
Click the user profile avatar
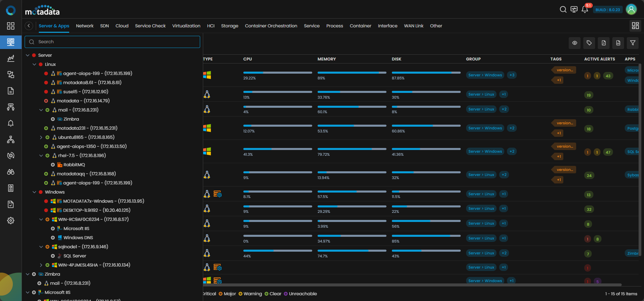(x=631, y=9)
